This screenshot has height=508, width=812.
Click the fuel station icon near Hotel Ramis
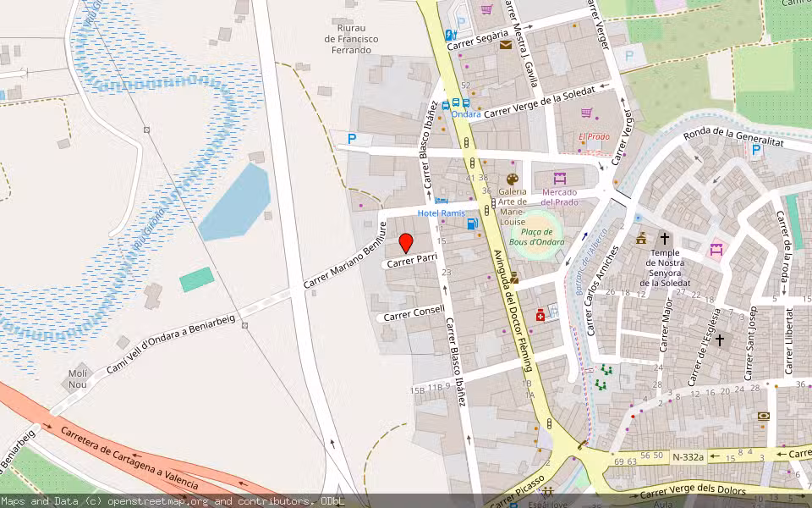473,224
